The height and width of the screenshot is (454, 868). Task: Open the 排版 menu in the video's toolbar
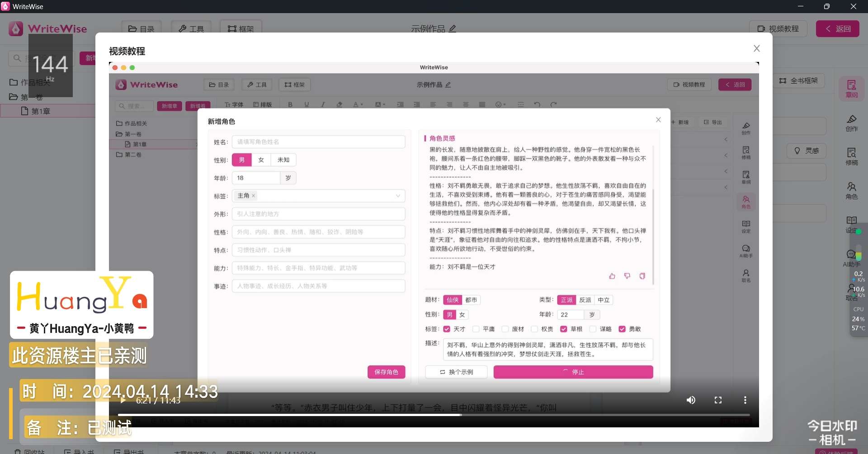coord(263,104)
